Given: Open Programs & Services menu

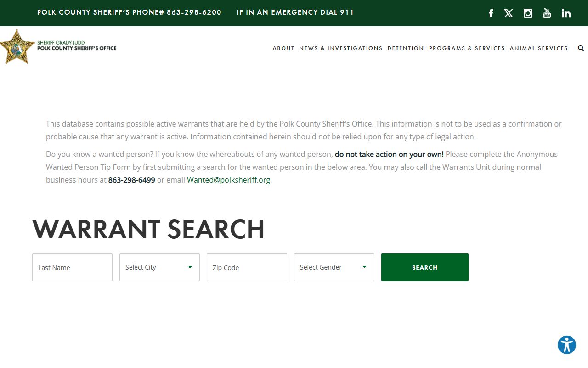Looking at the screenshot, I should click(x=467, y=48).
